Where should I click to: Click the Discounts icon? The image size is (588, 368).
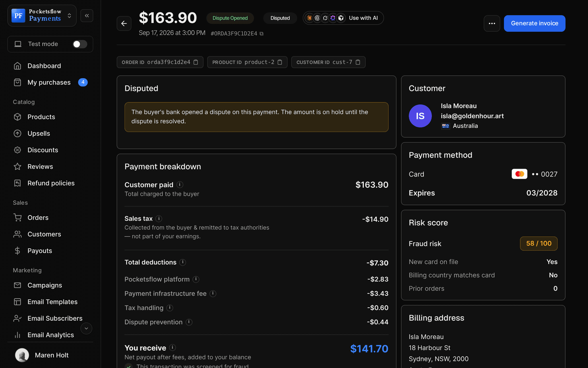coord(18,150)
